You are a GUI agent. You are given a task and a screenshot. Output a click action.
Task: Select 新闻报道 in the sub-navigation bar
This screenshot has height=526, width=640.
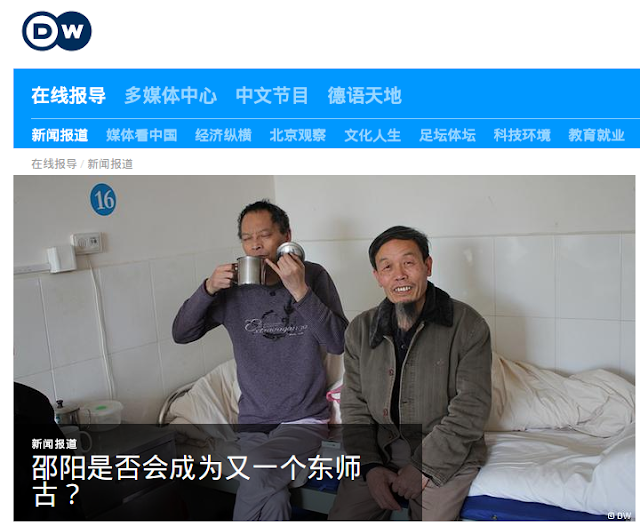tap(60, 135)
